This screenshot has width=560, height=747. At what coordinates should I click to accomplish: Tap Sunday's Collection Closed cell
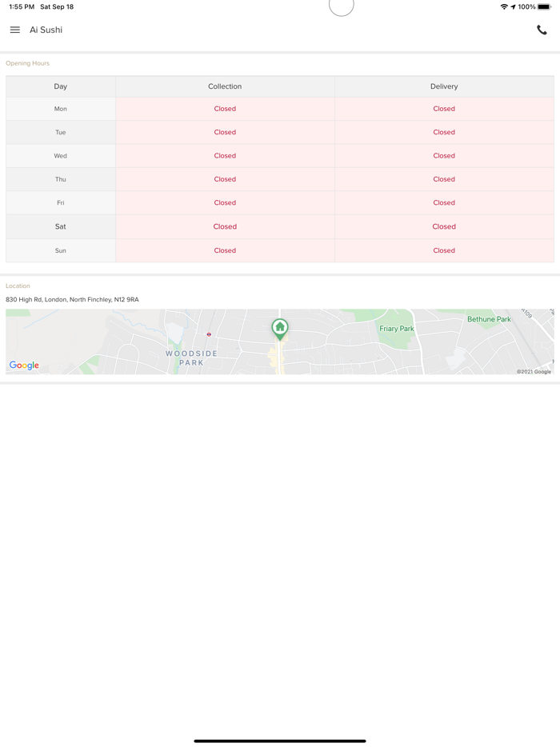(225, 250)
